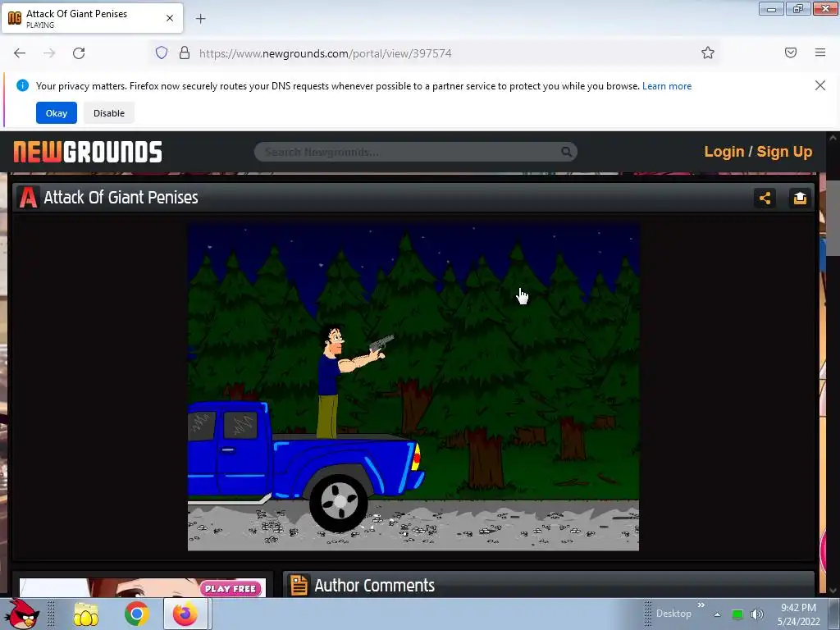The width and height of the screenshot is (840, 630).
Task: Click the PLAY FREE ad banner
Action: 143,587
